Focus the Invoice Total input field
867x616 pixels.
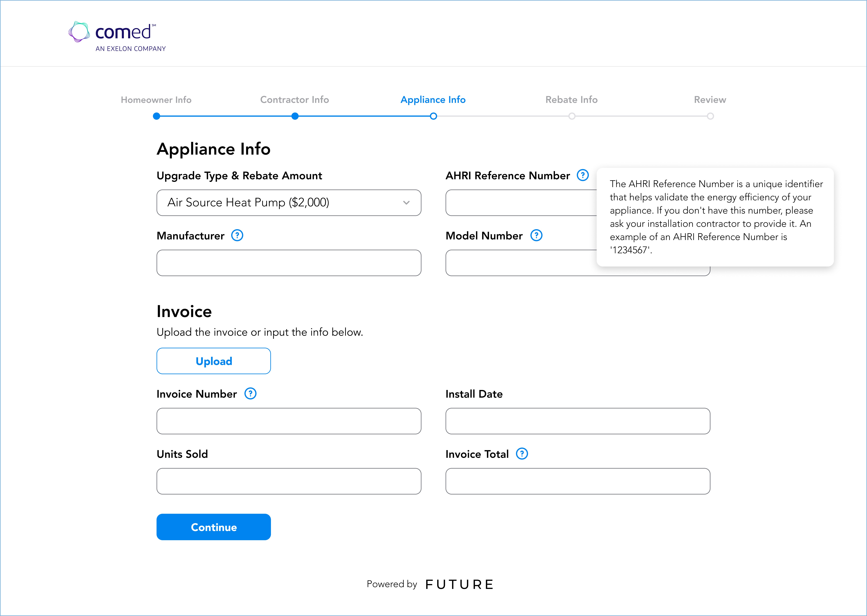577,481
